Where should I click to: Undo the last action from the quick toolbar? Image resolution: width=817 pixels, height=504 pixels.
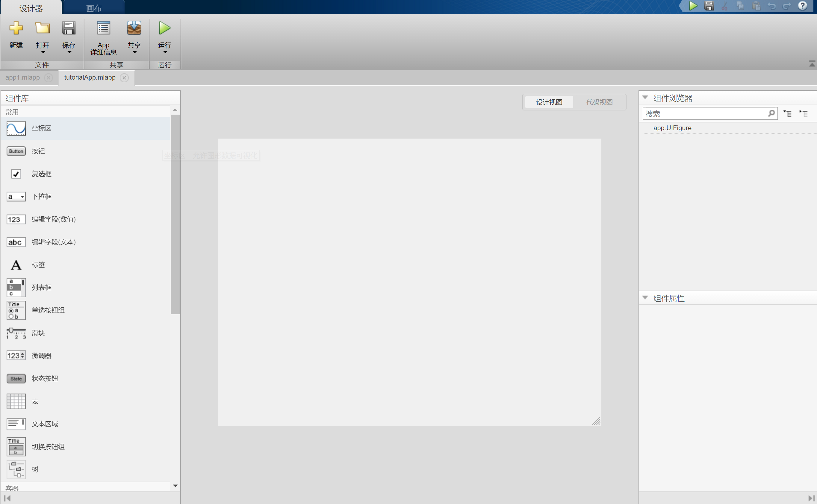[772, 6]
